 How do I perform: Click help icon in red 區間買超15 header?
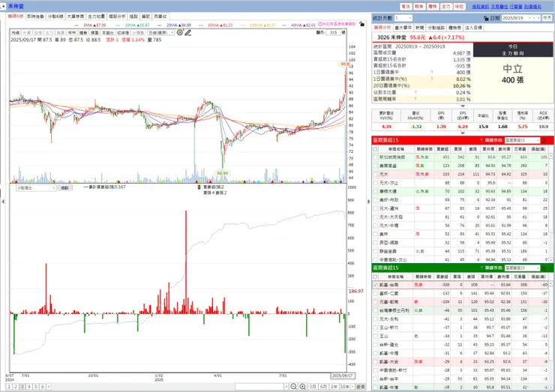pyautogui.click(x=481, y=140)
